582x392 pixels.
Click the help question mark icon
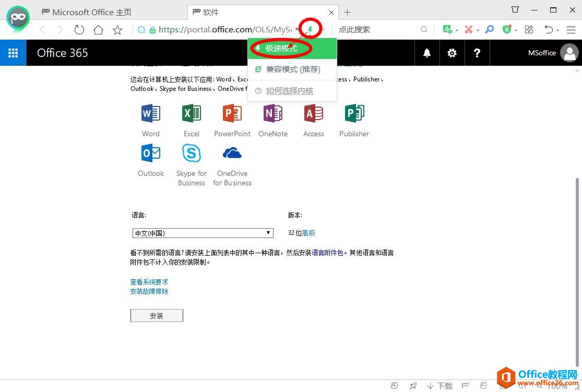coord(477,53)
